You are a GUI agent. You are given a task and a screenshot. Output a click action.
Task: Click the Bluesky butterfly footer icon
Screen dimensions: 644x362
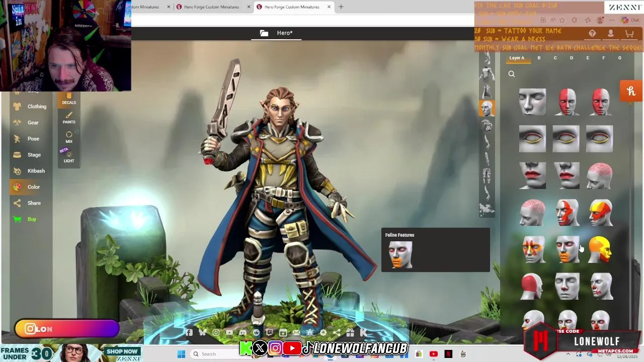pos(202,332)
